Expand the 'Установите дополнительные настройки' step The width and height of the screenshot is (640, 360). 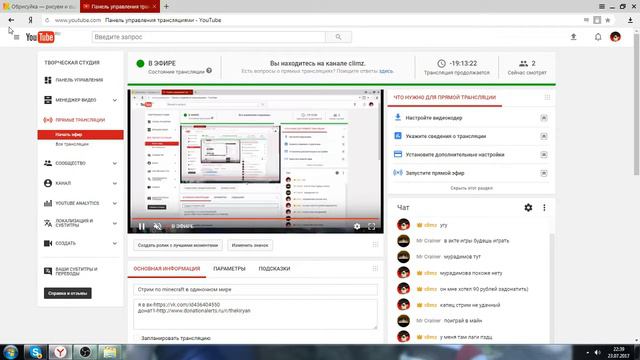coord(544,155)
